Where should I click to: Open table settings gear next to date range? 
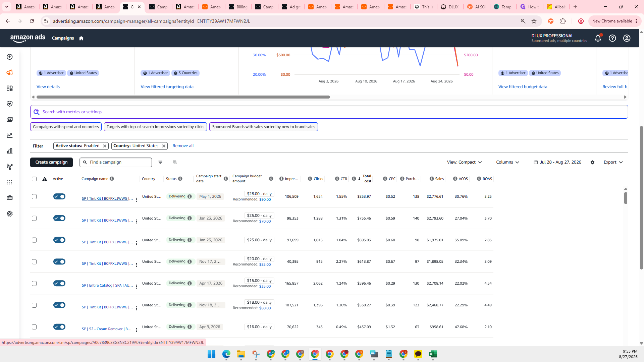[593, 162]
